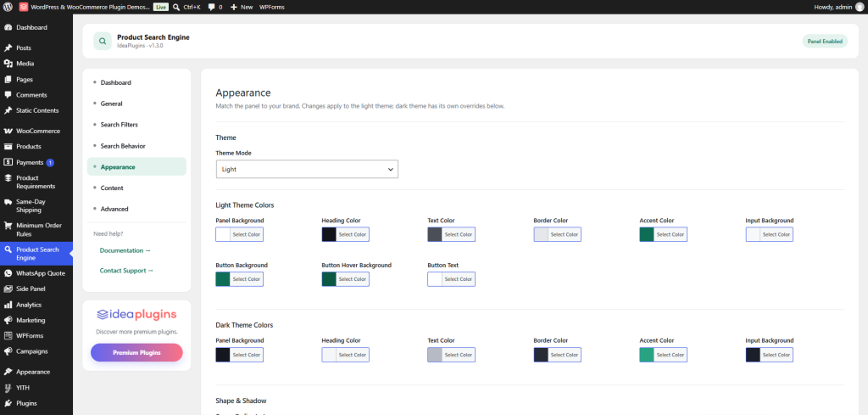868x415 pixels.
Task: Click the comments bubble icon in admin bar
Action: [x=211, y=7]
